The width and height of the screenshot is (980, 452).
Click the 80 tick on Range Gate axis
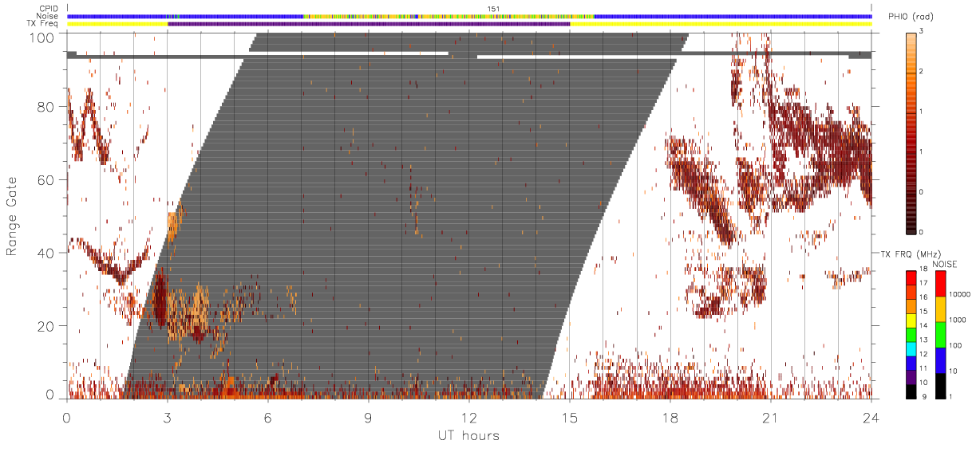point(45,106)
